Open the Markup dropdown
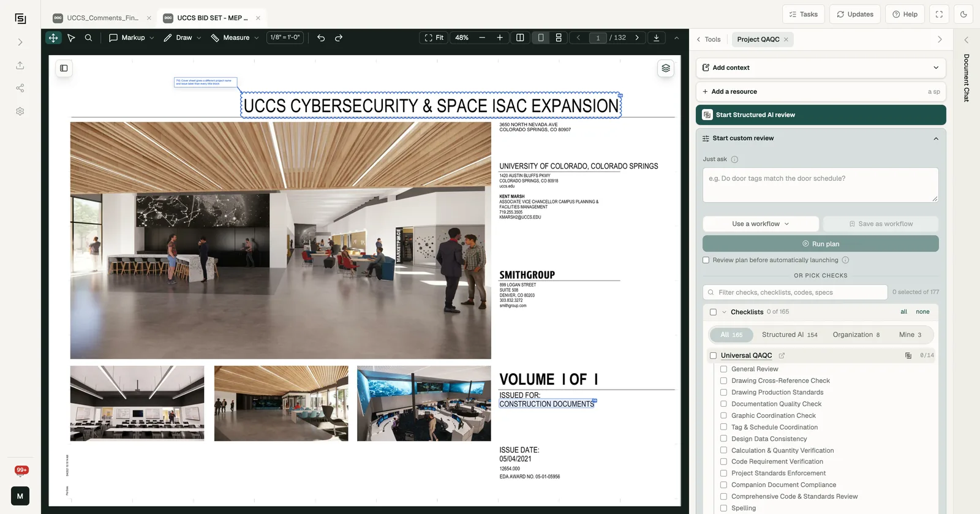The image size is (980, 514). click(x=131, y=38)
